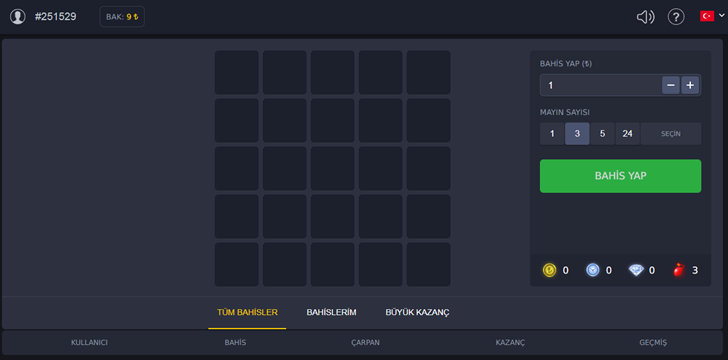The image size is (728, 360).
Task: Reveal third row, first column tile
Action: click(237, 169)
